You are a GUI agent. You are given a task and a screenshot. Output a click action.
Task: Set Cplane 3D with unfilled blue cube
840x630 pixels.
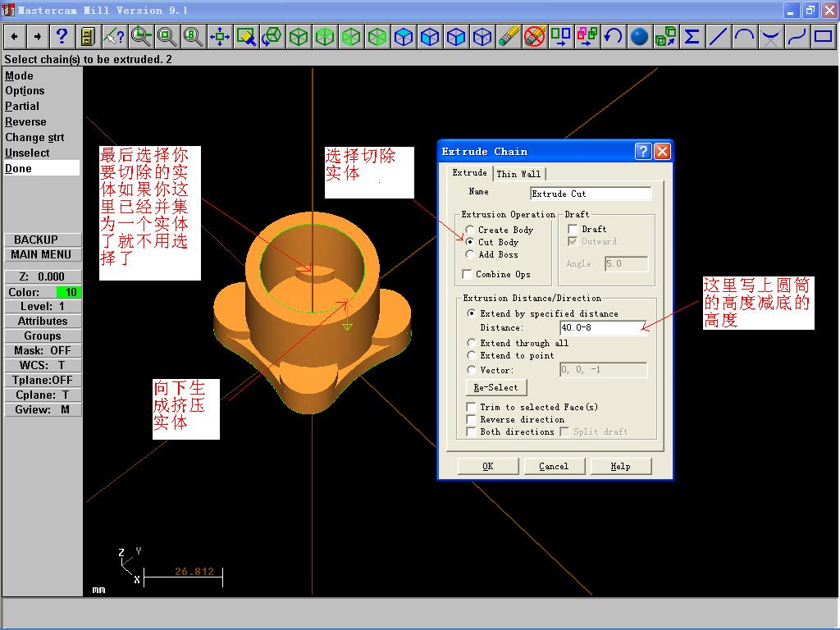pos(482,37)
